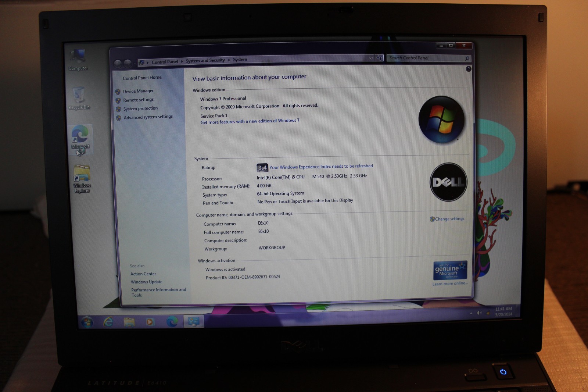
Task: Click the Back navigation button
Action: (118, 63)
